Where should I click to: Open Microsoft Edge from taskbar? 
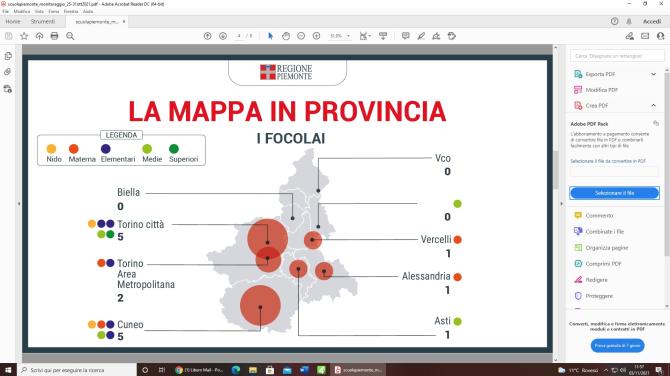click(x=236, y=370)
